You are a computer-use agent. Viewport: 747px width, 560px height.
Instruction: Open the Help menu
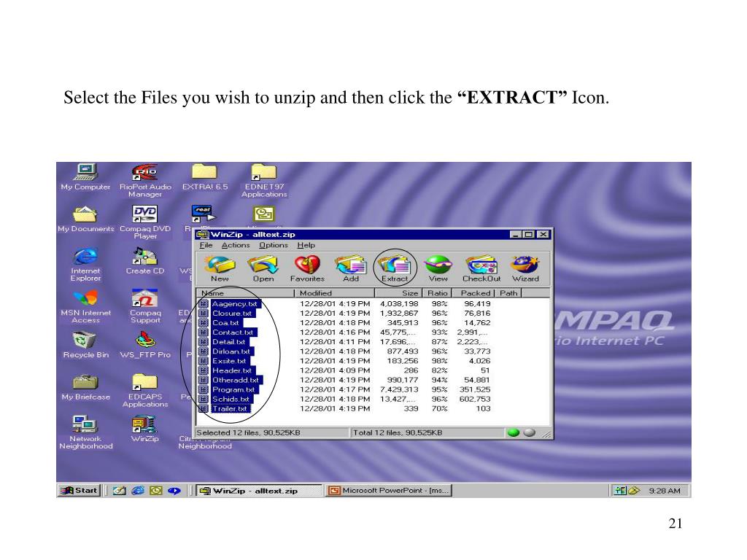[x=306, y=245]
